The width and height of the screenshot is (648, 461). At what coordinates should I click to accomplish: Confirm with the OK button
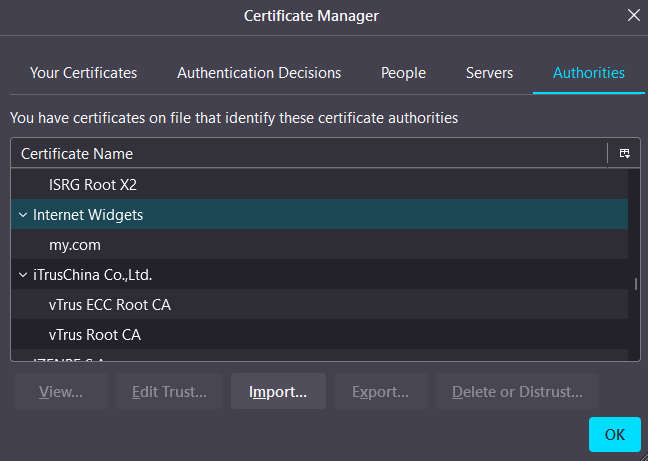tap(614, 435)
